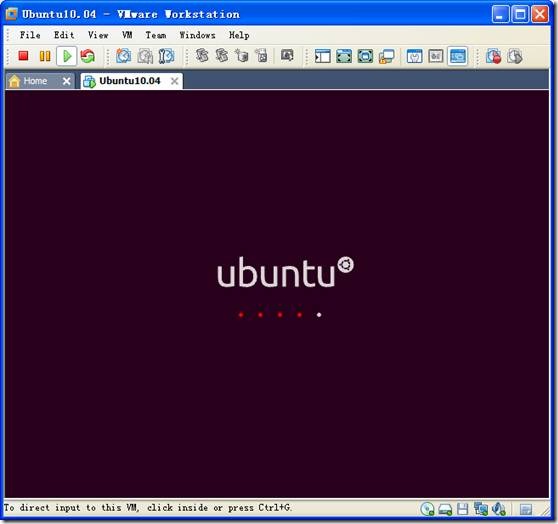Click CD/DVD drive status bar icon

click(427, 509)
